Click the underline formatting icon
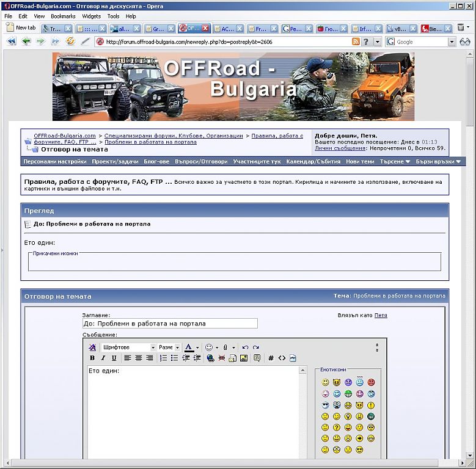Screen dimensions: 476x469 point(114,358)
